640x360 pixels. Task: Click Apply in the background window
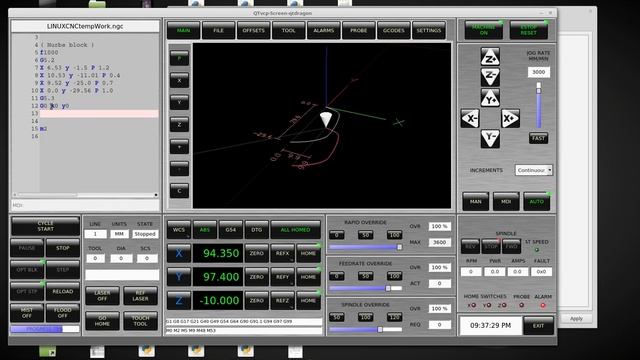click(576, 319)
